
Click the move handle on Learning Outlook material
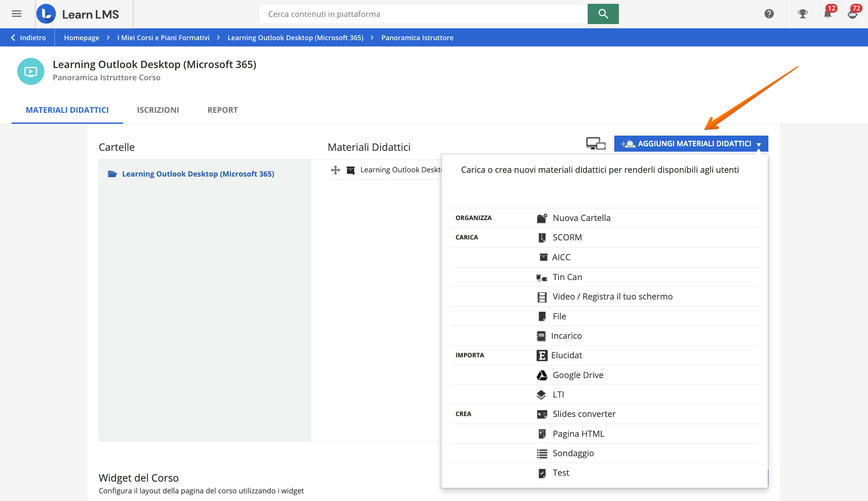coord(336,170)
